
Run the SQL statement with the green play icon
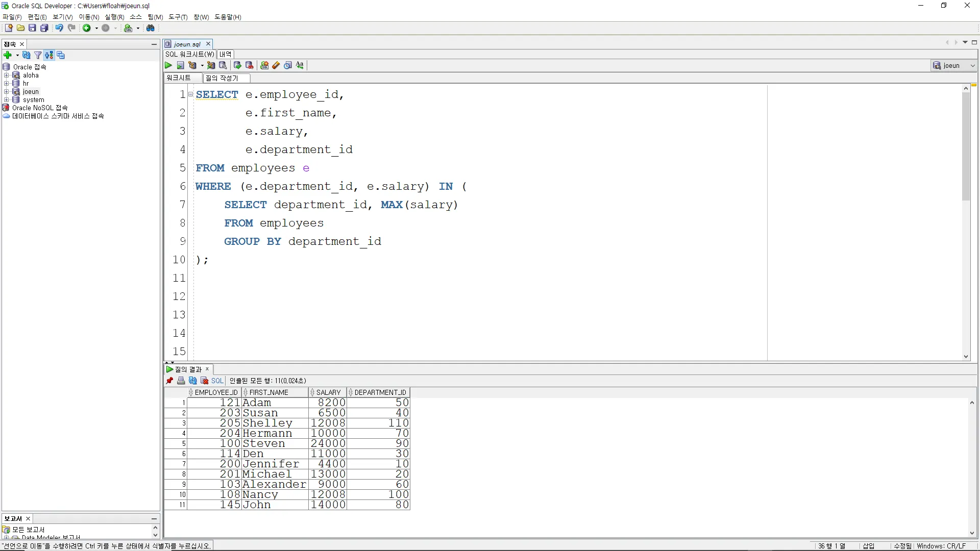(168, 65)
